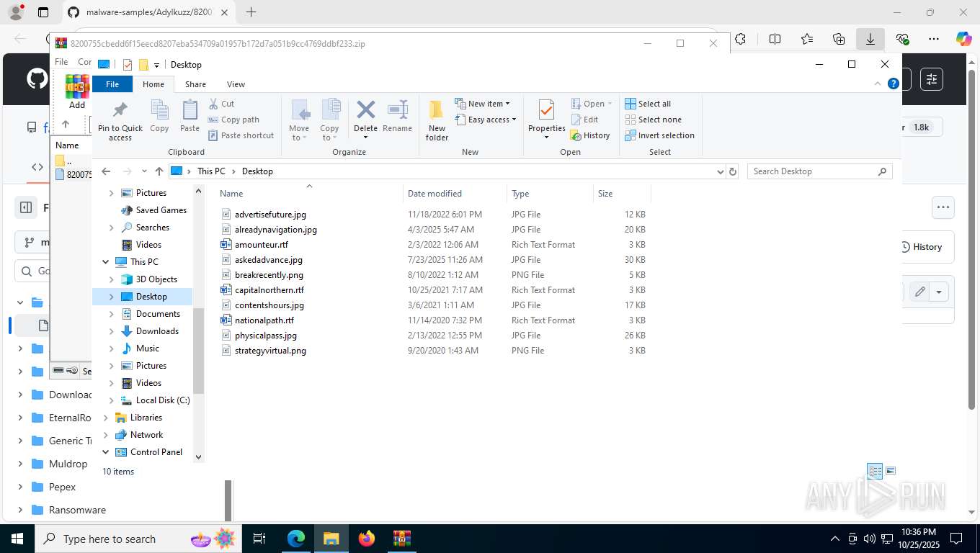Click the Rename button in Organize group
The width and height of the screenshot is (980, 553).
click(x=397, y=117)
